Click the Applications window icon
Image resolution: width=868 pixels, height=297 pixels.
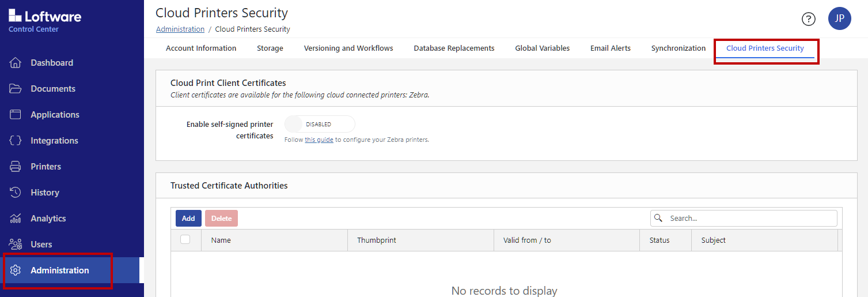pos(16,115)
